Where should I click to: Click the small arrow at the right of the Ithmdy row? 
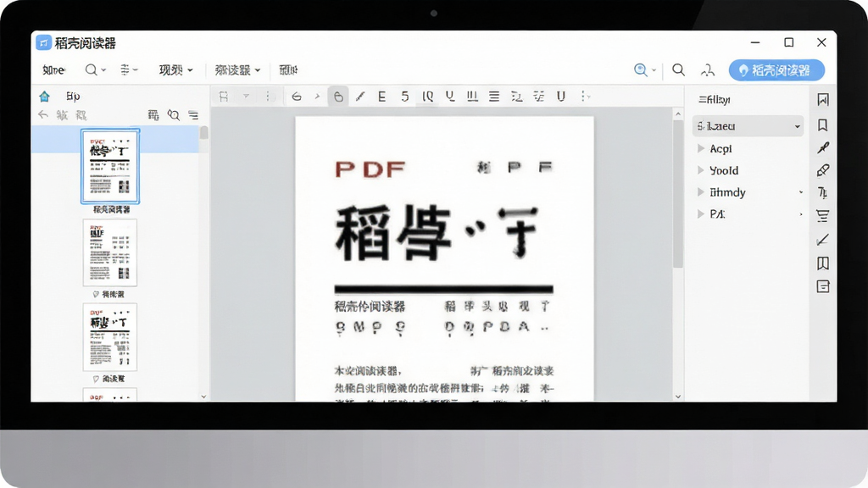[801, 192]
